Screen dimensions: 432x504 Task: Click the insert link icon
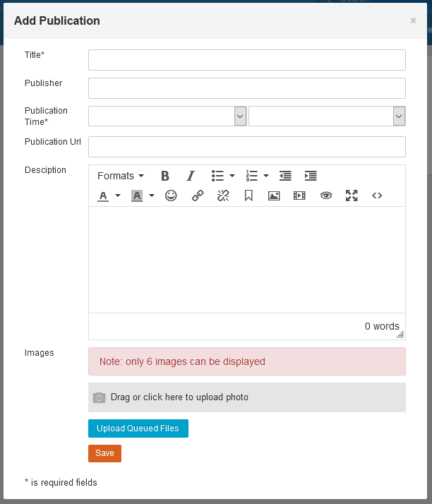click(198, 196)
